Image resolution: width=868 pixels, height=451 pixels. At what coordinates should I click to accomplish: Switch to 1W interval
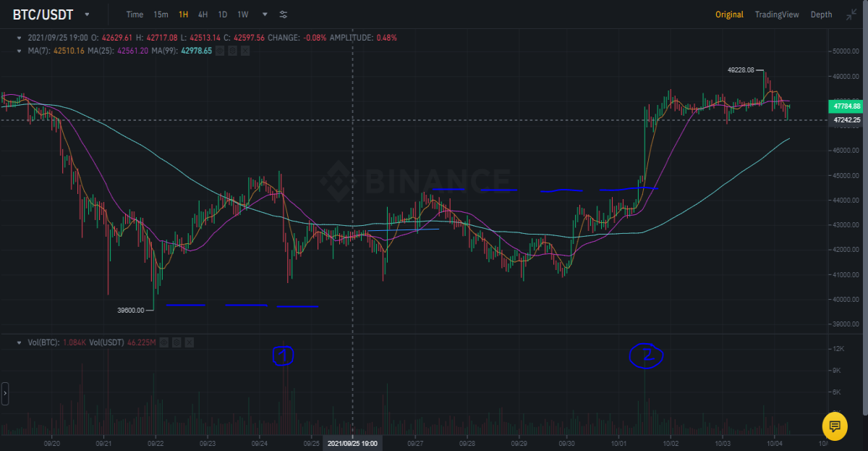[243, 14]
